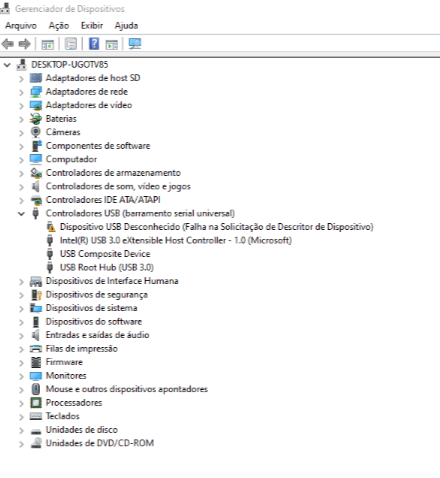Click the Computador monitor icon
This screenshot has height=478, width=440.
36,159
